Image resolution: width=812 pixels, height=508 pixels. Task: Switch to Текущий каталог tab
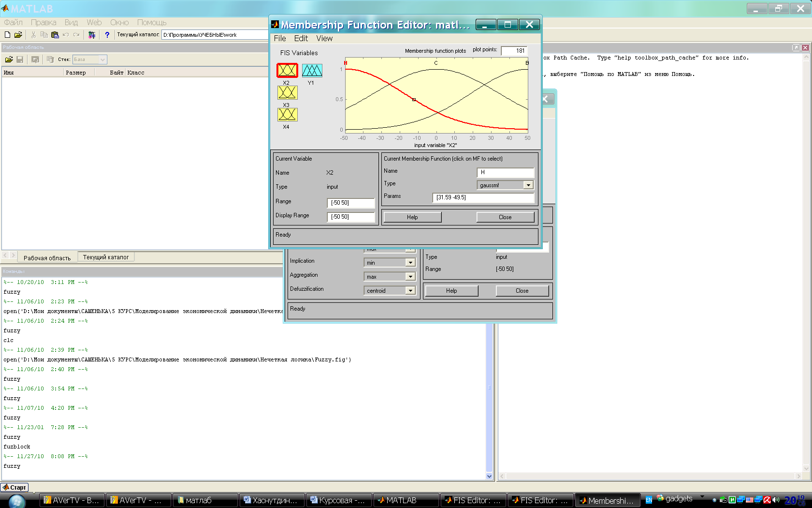[106, 257]
